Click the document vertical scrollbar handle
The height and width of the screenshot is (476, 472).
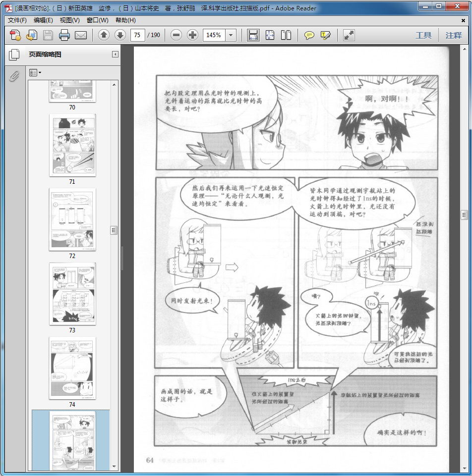point(464,215)
